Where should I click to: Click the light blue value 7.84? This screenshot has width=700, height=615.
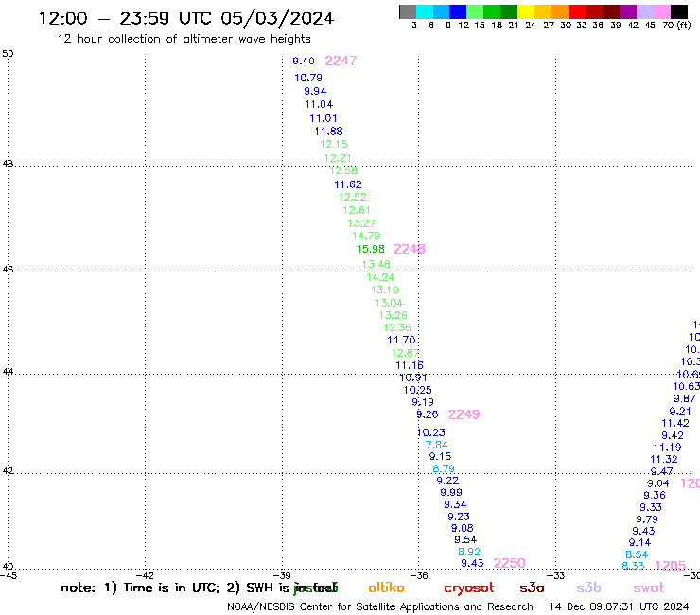coord(437,445)
